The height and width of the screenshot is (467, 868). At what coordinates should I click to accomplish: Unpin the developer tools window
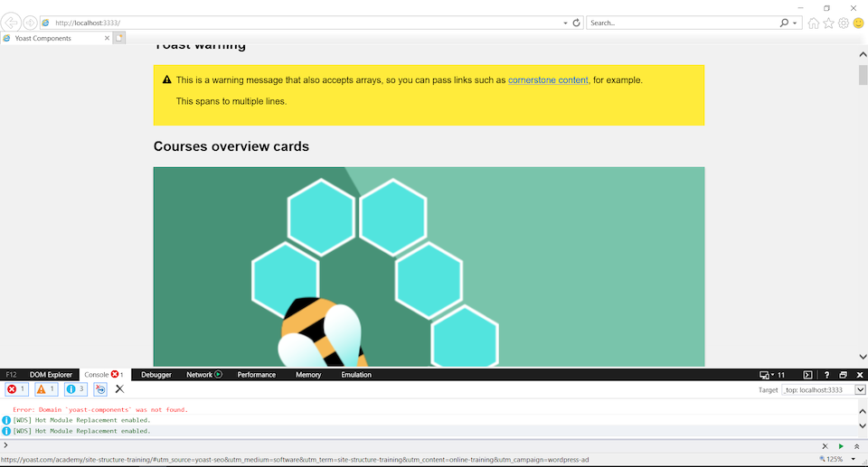[843, 375]
